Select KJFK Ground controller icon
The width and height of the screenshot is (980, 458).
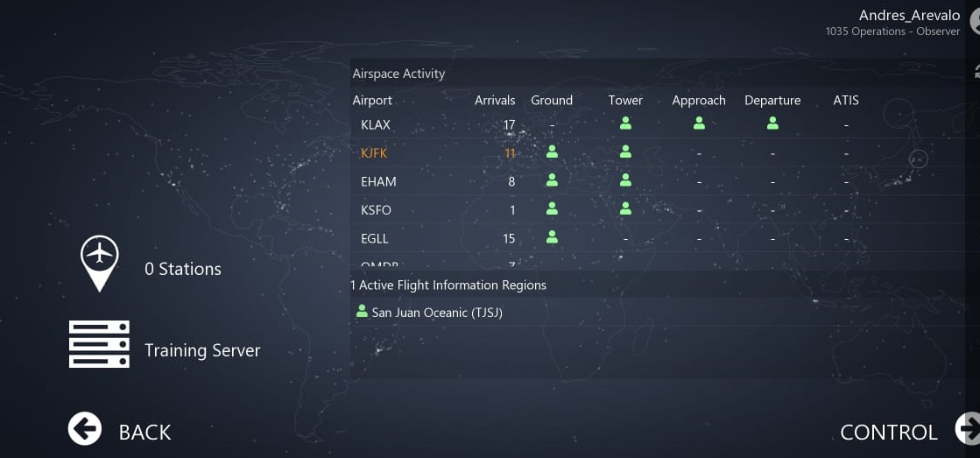tap(552, 152)
